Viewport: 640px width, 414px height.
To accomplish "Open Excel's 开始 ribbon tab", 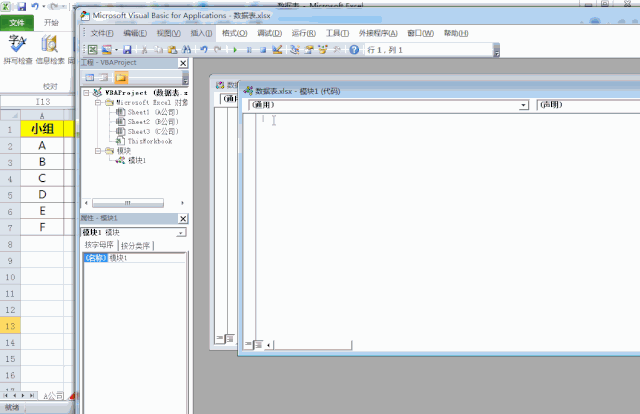I will coord(51,22).
